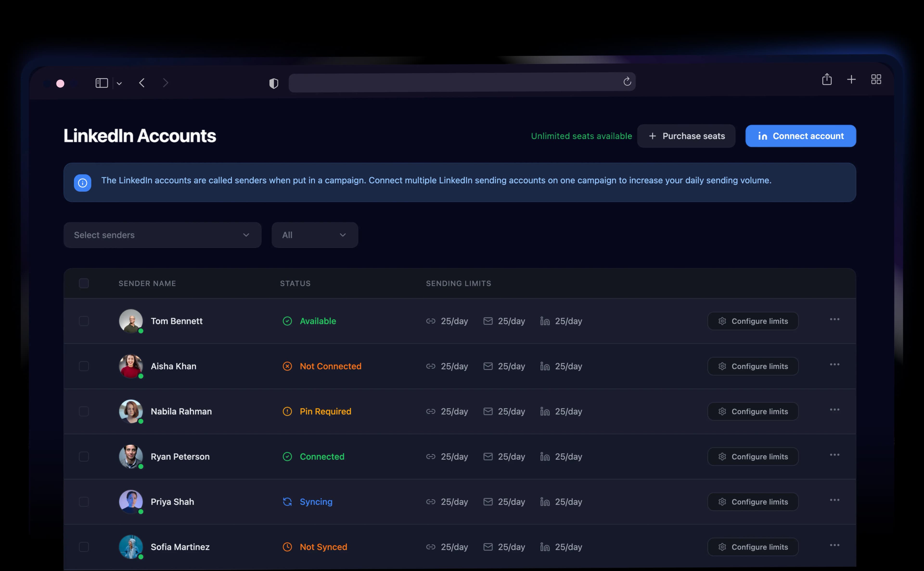The width and height of the screenshot is (924, 571).
Task: Click the Syncing status refresh icon
Action: point(287,502)
